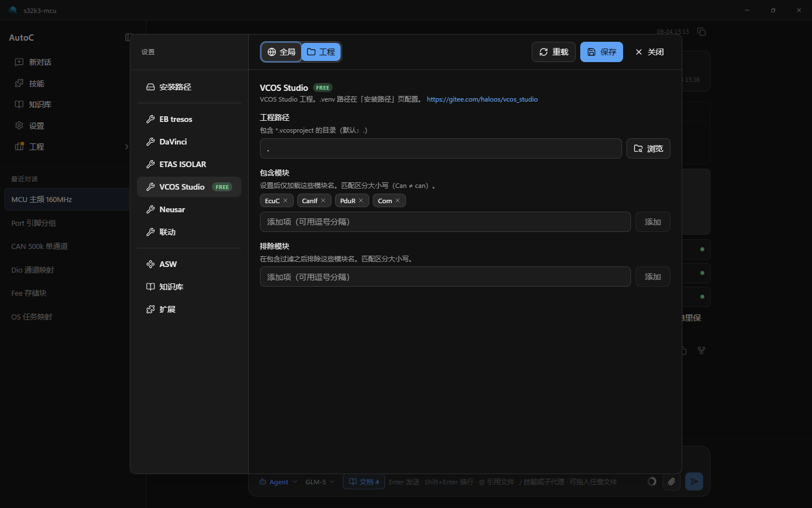The width and height of the screenshot is (812, 508).
Task: Remove the EcuC module tag
Action: coord(285,200)
